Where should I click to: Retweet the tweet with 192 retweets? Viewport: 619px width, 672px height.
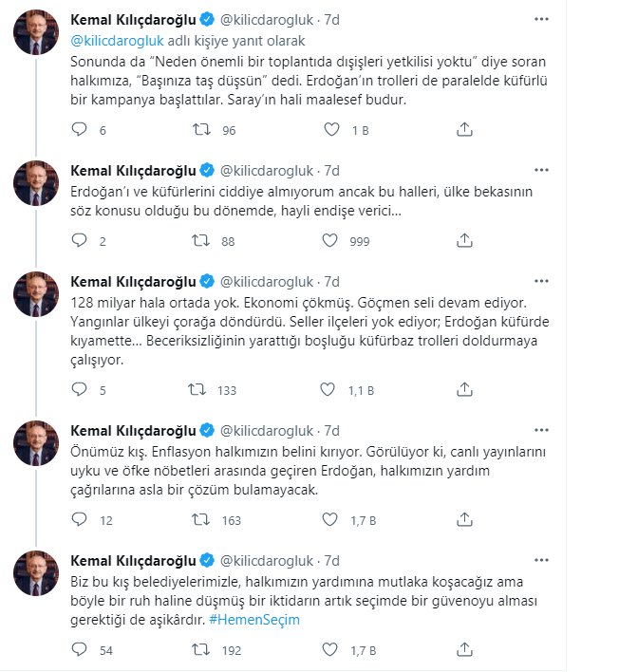tap(201, 650)
